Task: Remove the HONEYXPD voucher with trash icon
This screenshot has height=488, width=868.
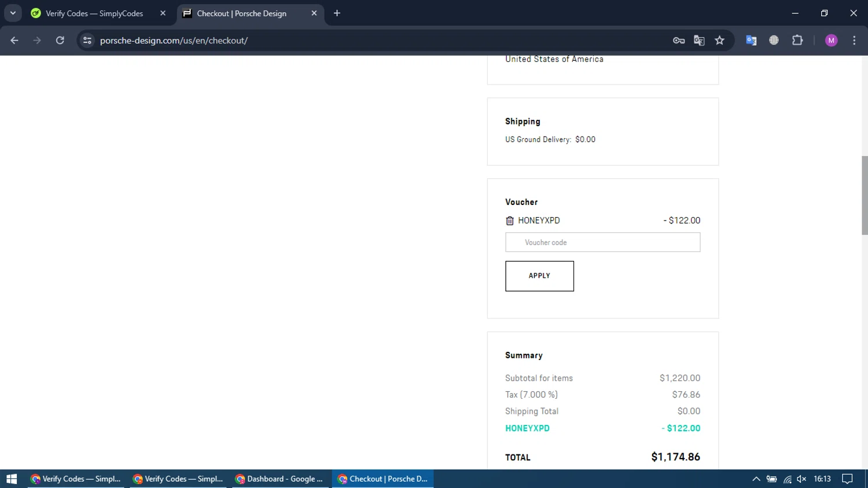Action: pos(510,221)
